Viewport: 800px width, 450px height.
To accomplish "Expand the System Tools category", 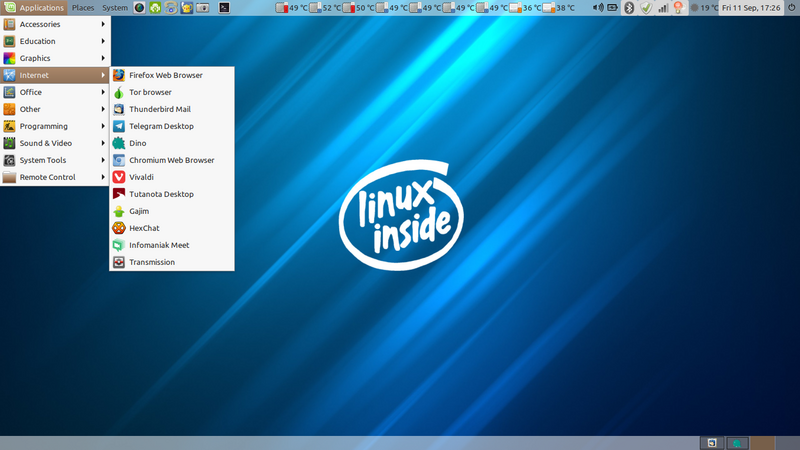I will coord(55,160).
